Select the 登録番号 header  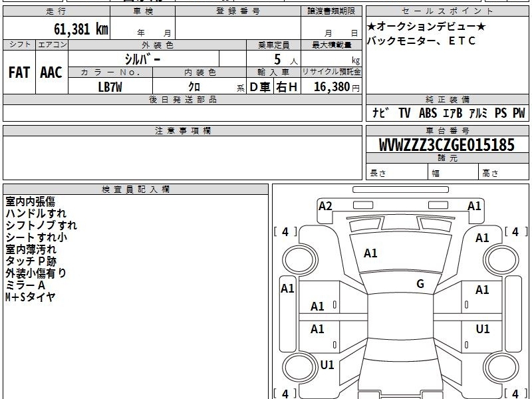point(238,11)
